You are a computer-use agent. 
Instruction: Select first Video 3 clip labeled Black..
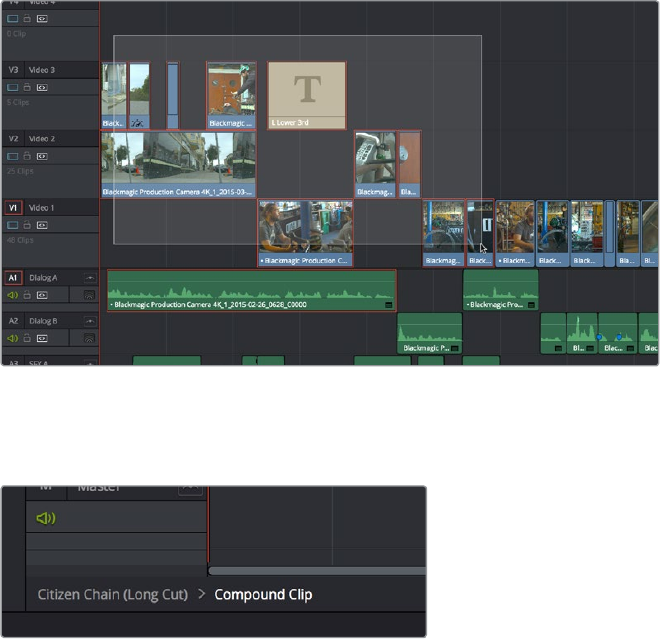[x=114, y=95]
